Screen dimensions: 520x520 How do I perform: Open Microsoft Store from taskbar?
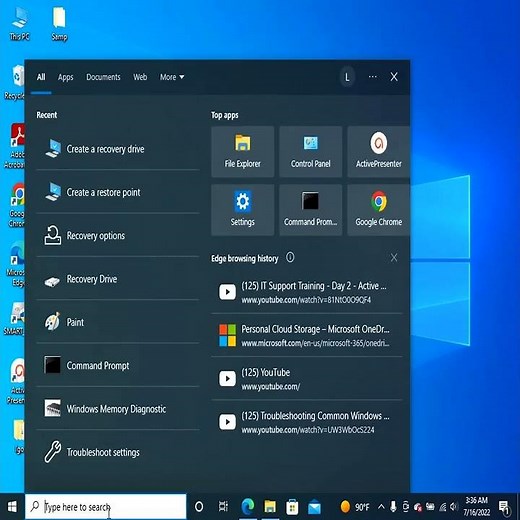pos(292,507)
